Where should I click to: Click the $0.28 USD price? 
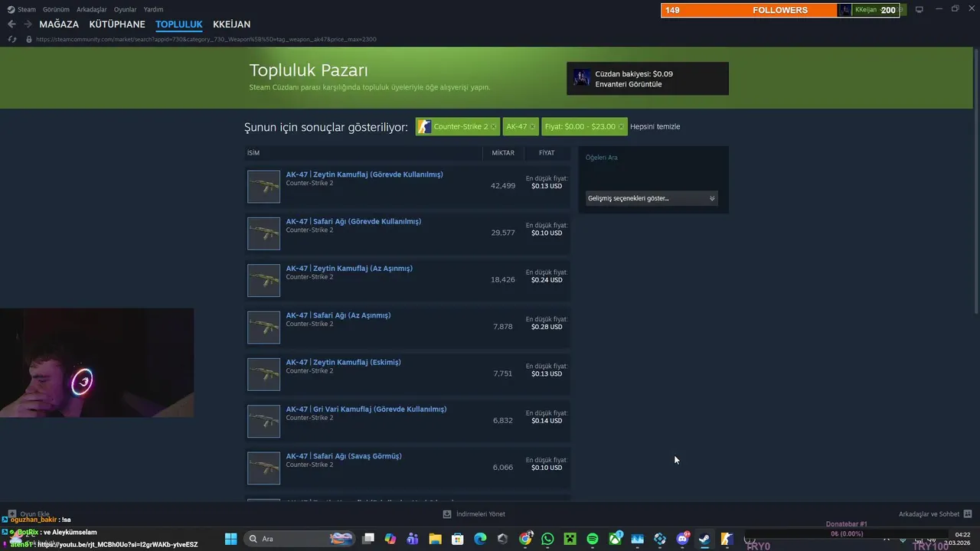tap(547, 327)
